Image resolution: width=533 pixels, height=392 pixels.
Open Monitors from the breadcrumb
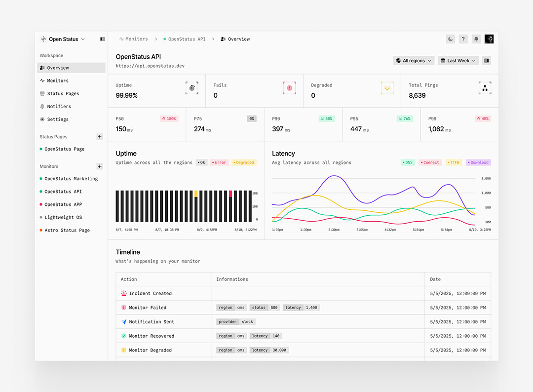click(x=137, y=39)
